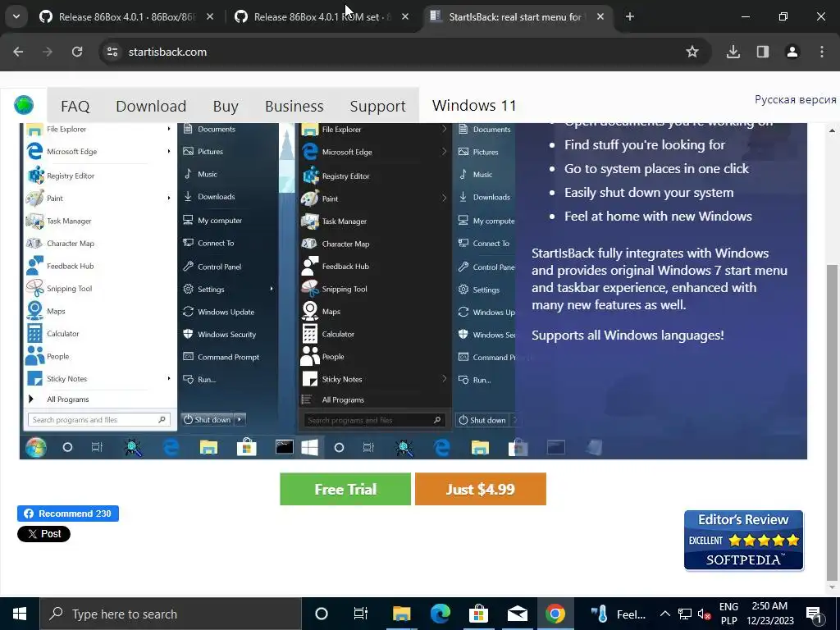The image size is (840, 630).
Task: Click the Chrome icon on the taskbar
Action: click(555, 614)
